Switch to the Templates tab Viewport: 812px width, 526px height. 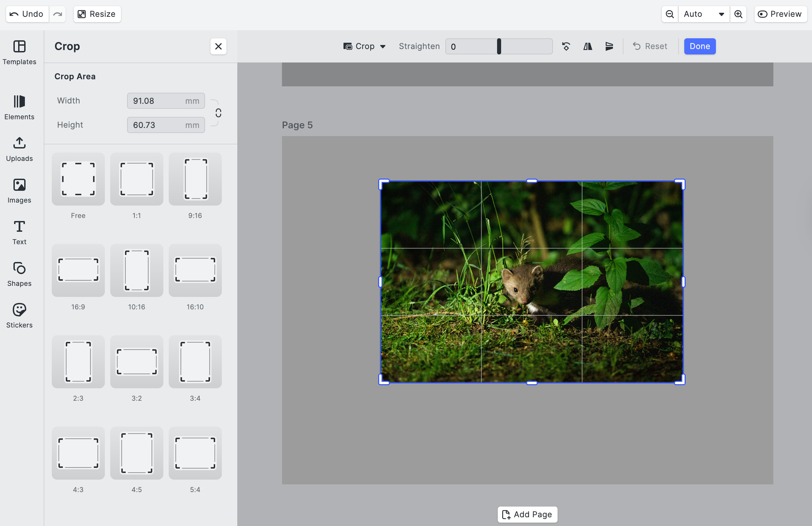point(19,52)
